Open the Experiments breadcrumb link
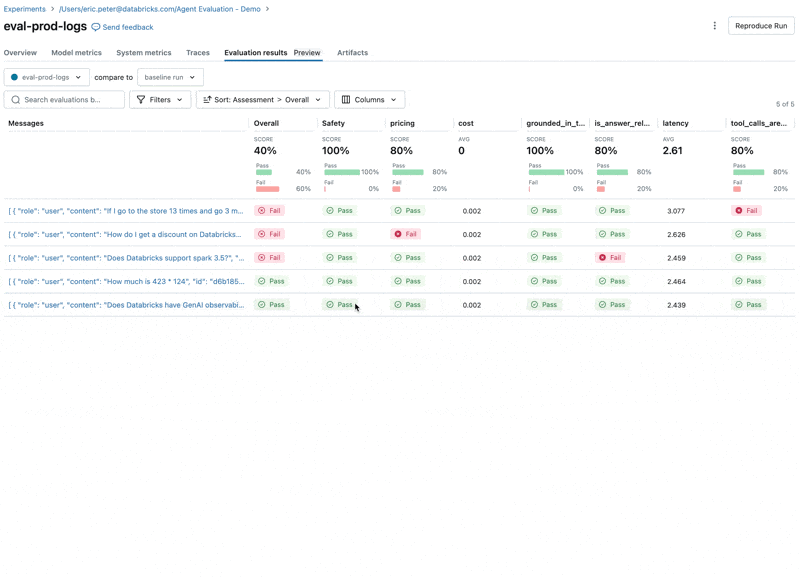Viewport: 800px width, 577px height. [22, 9]
